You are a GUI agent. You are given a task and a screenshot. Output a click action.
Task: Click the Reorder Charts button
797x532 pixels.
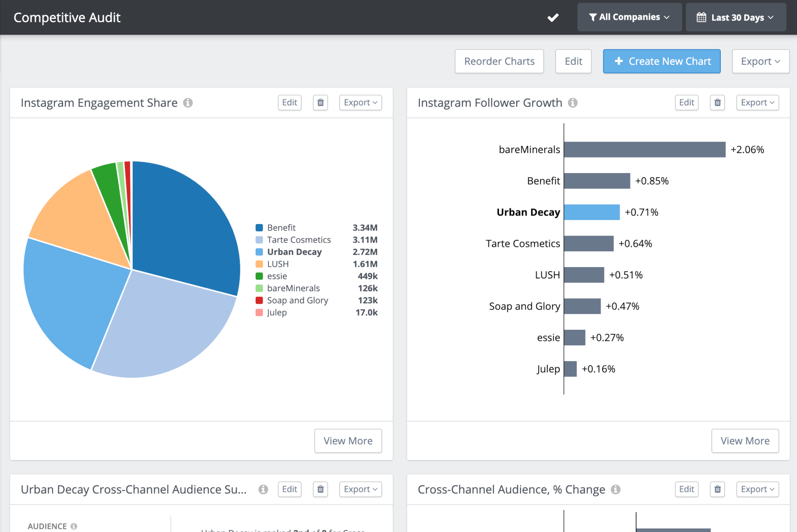pyautogui.click(x=499, y=61)
